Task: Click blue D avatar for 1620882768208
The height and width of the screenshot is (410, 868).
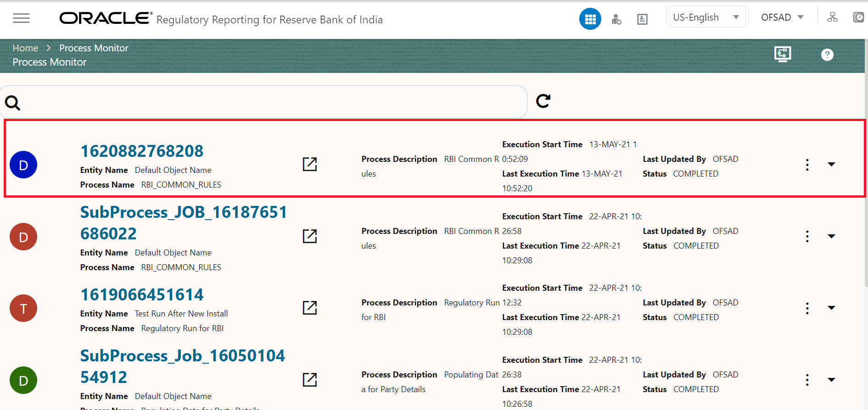Action: coord(23,165)
